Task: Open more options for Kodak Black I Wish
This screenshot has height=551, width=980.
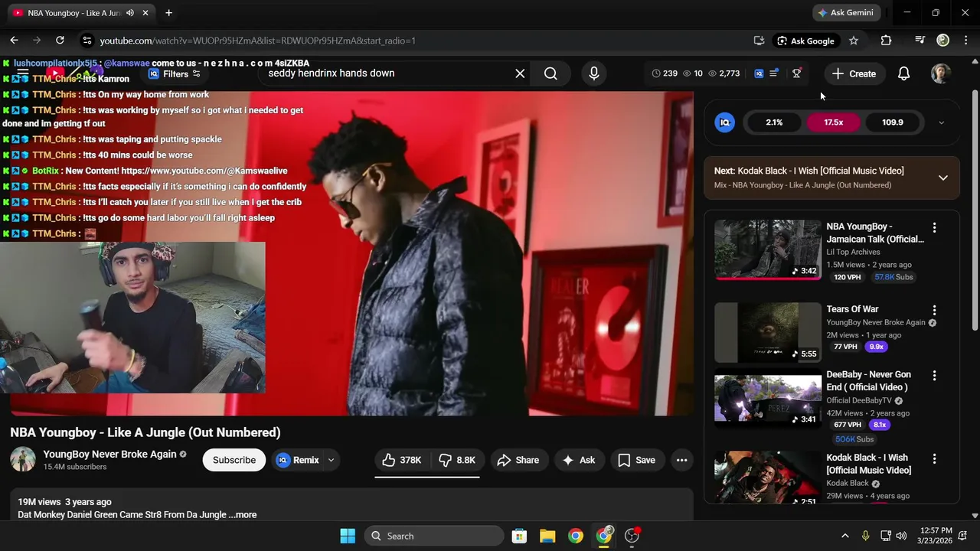Action: (x=934, y=458)
